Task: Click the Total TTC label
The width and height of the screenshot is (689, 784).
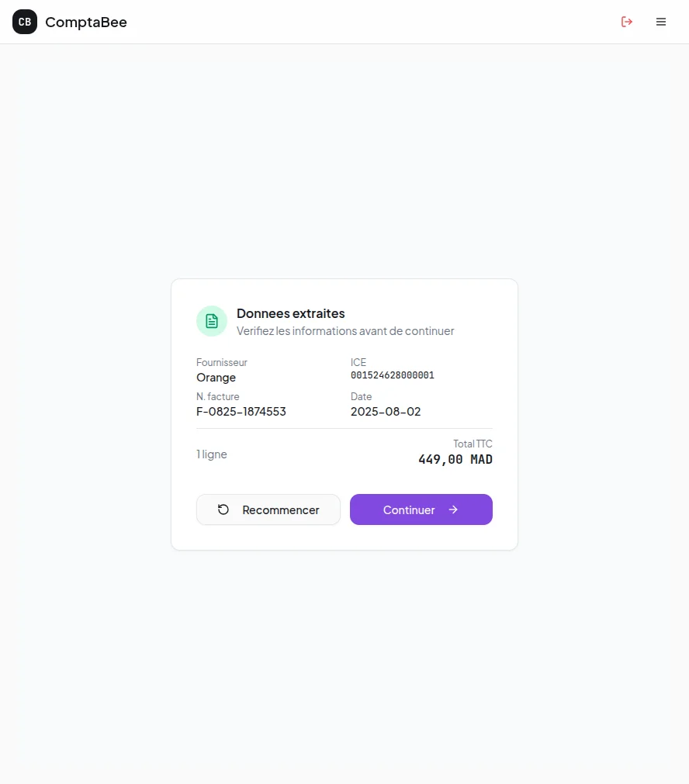Action: tap(473, 444)
